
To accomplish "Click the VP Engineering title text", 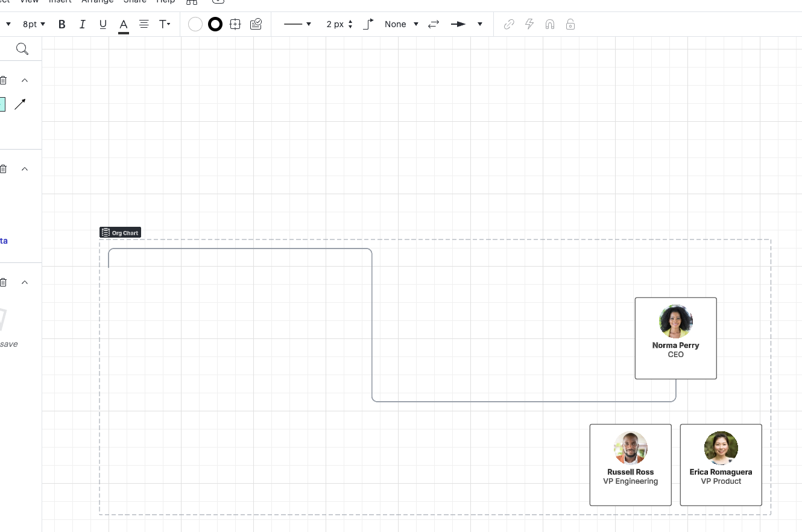I will click(x=630, y=481).
